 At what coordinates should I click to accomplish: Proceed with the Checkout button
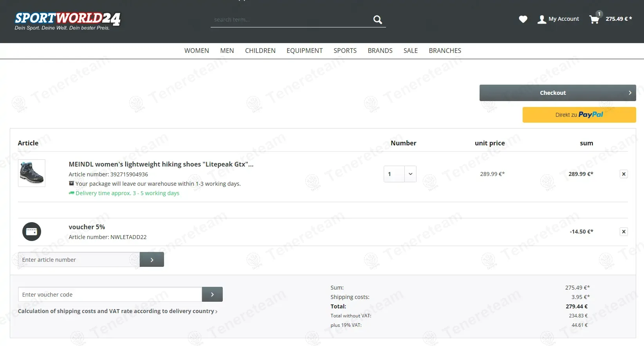tap(557, 93)
